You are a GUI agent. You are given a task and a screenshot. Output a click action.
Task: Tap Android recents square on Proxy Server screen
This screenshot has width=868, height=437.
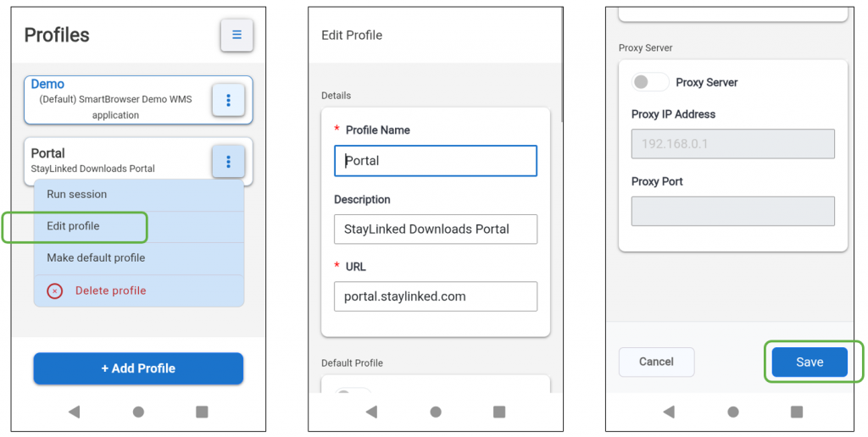pyautogui.click(x=797, y=412)
